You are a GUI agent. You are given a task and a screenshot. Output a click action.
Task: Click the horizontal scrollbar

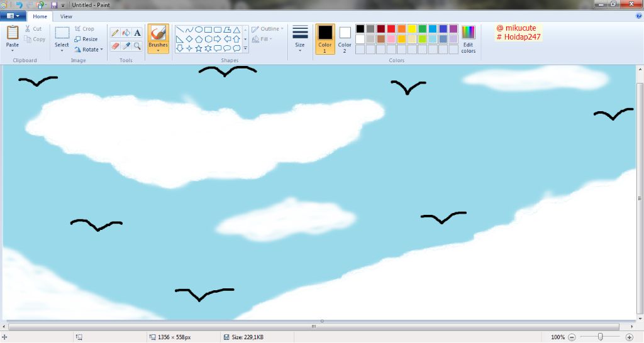pos(314,327)
